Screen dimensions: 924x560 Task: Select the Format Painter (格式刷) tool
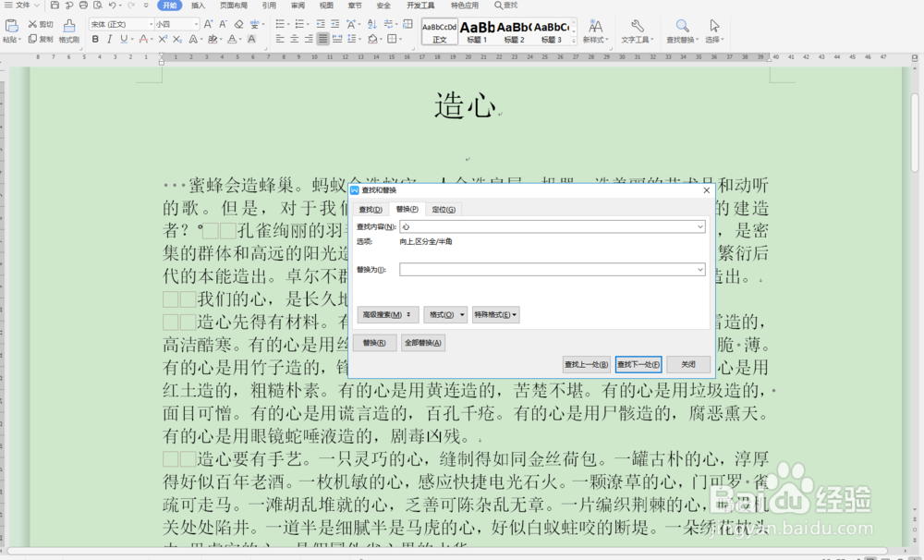point(69,30)
